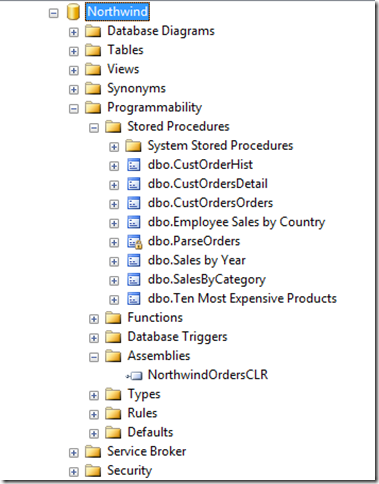Click the dbo.SalesByCategory procedure icon
This screenshot has width=379, height=484.
pos(134,280)
